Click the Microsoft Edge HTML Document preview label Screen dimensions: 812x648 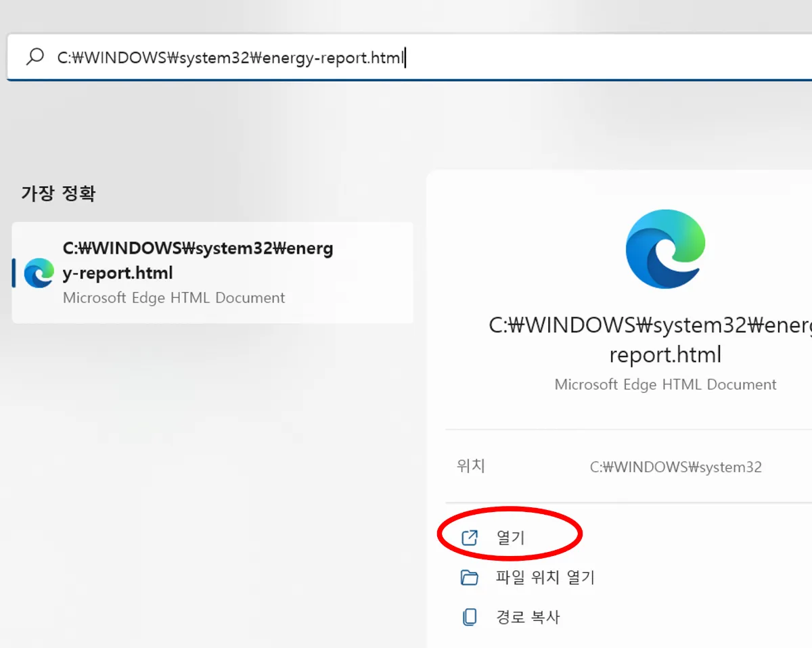click(x=665, y=384)
